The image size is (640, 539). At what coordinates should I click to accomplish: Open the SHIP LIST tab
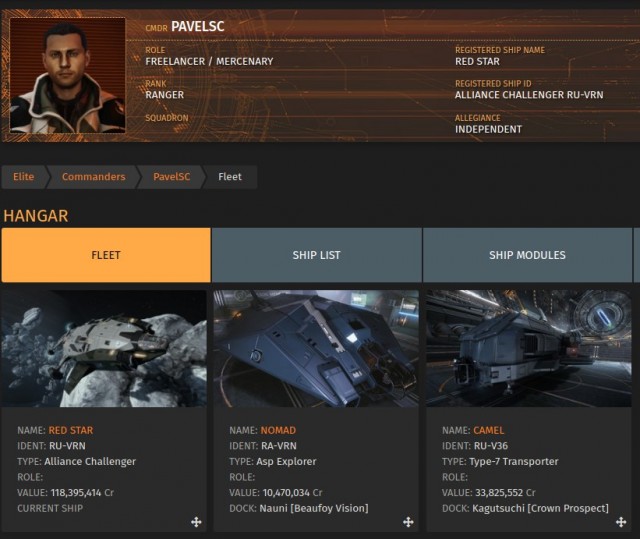point(317,255)
